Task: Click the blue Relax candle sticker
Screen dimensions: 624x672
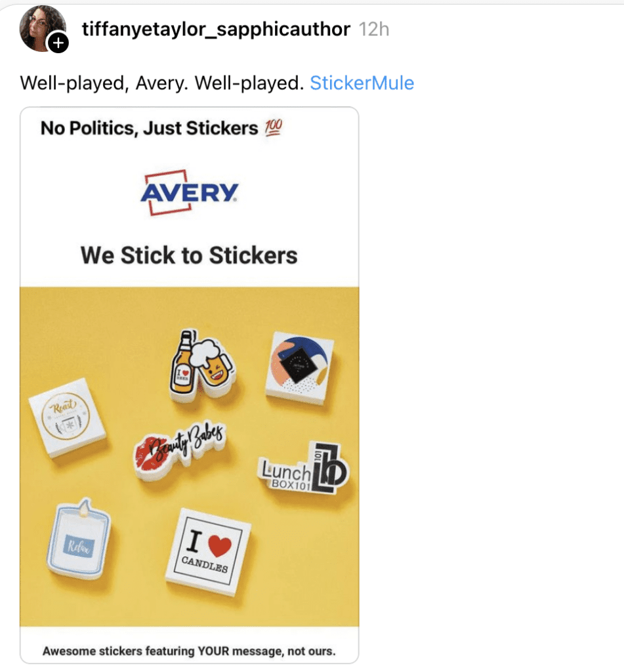Action: pyautogui.click(x=80, y=541)
